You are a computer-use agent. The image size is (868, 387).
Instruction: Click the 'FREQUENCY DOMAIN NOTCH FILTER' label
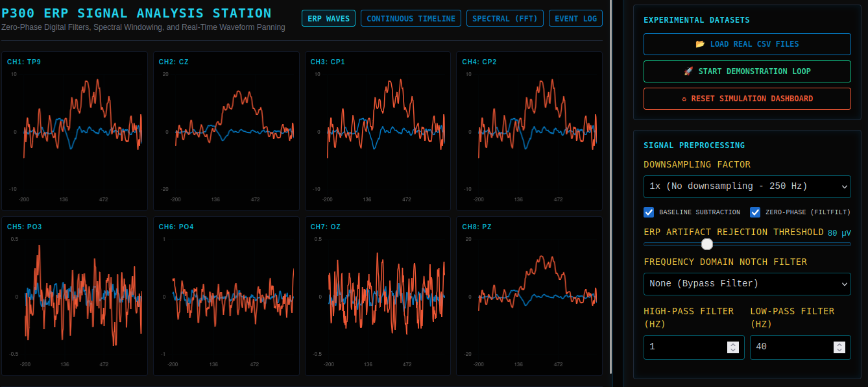(725, 262)
